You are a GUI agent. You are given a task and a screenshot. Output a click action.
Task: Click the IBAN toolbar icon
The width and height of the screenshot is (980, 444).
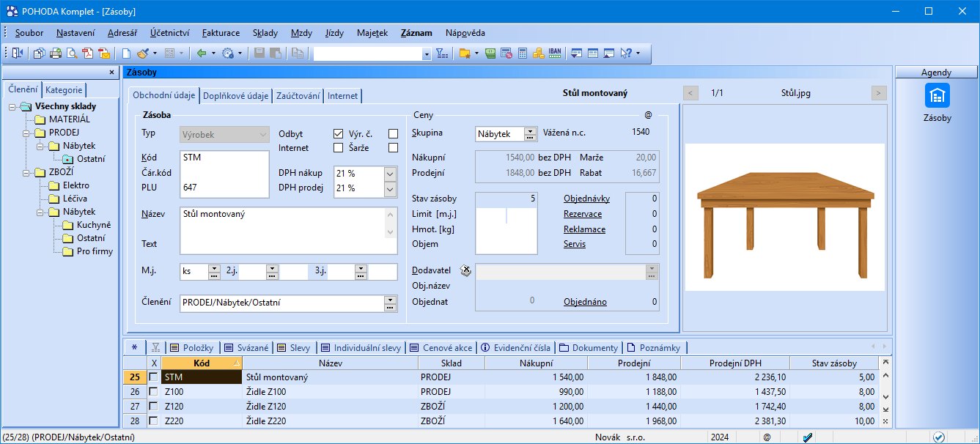click(555, 53)
